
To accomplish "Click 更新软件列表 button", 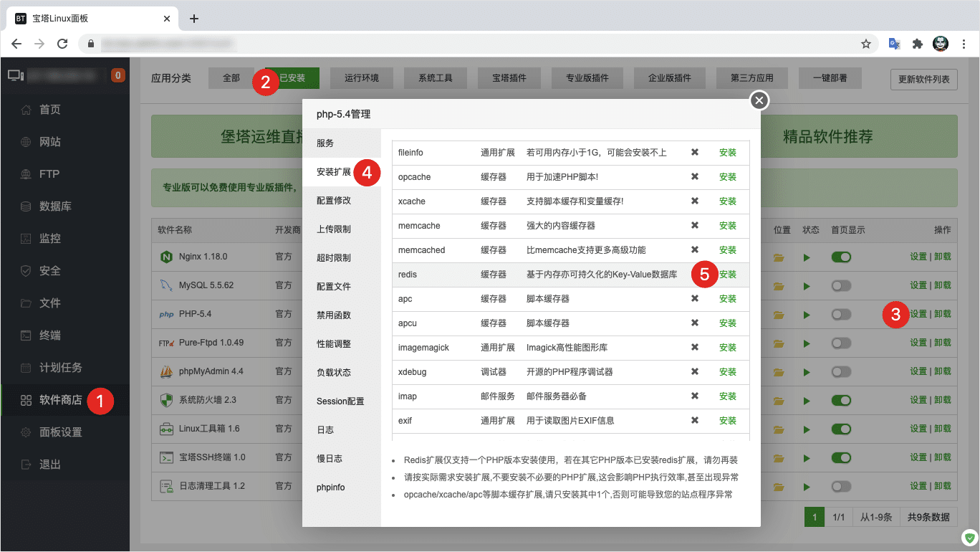I will [x=924, y=79].
